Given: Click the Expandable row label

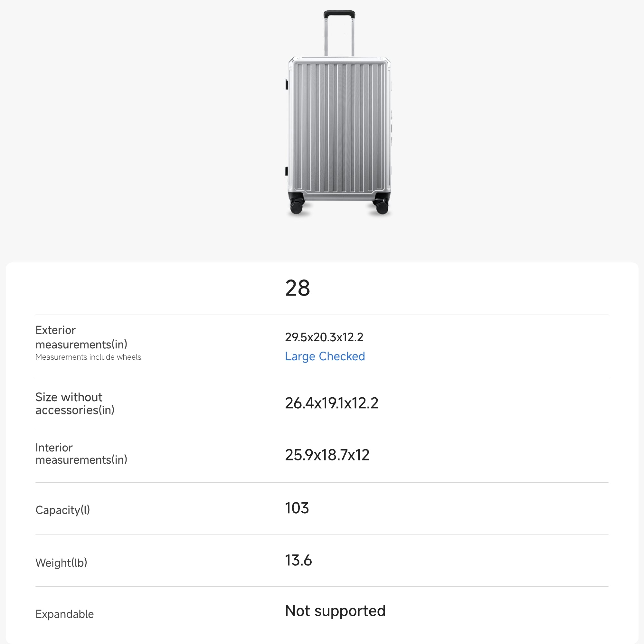Looking at the screenshot, I should click(64, 614).
